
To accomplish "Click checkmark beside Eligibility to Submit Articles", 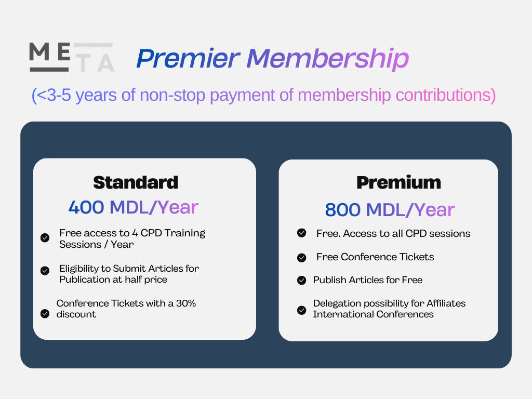I will [x=45, y=271].
